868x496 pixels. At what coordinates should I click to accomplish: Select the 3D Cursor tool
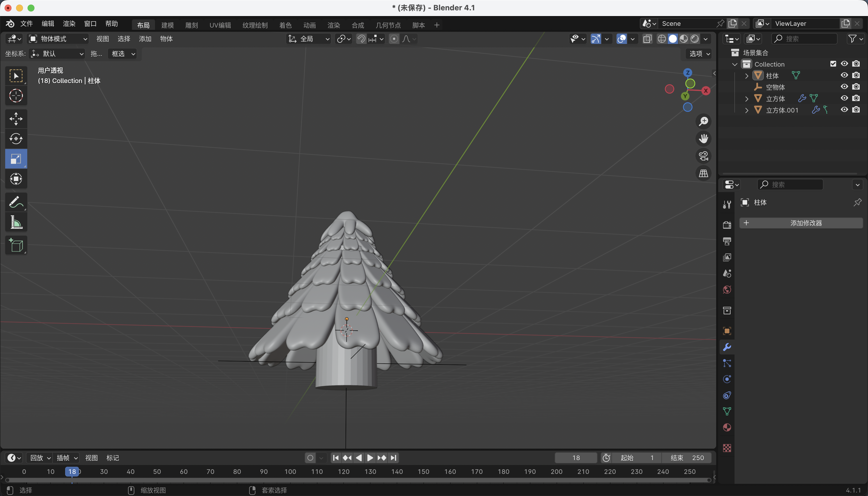16,96
